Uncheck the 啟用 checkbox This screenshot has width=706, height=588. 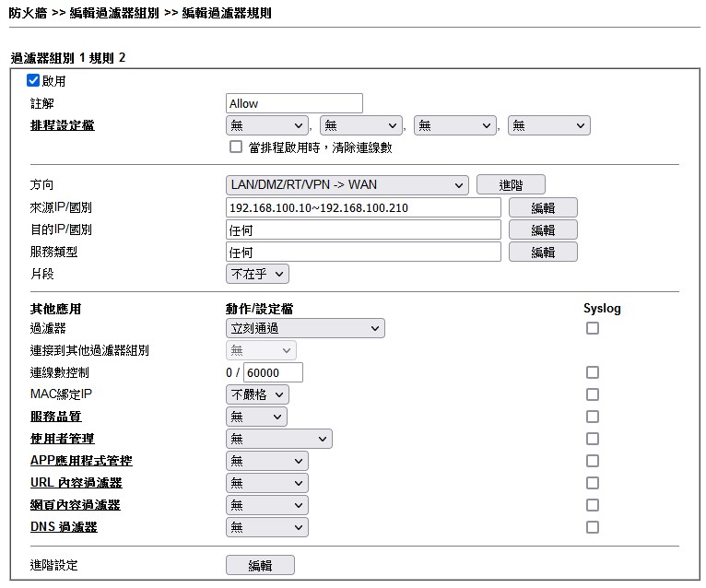coord(33,81)
